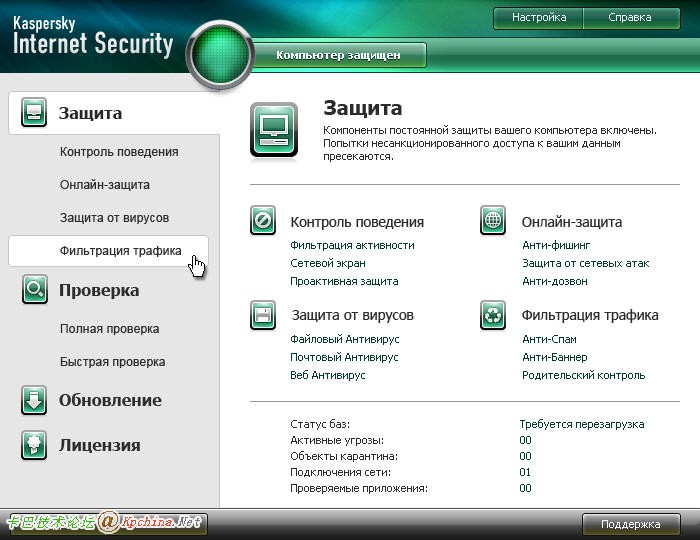This screenshot has width=700, height=540.
Task: Click the large Защита computer icon in main panel
Action: pos(274,130)
